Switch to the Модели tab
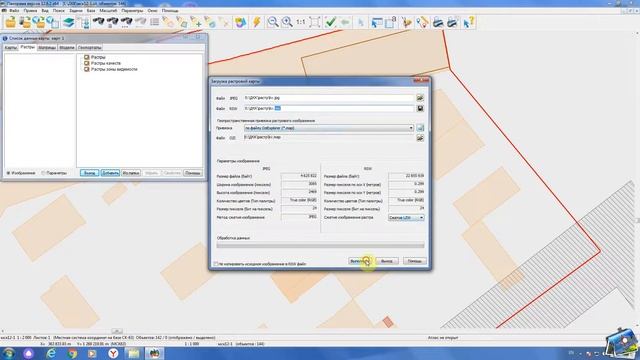This screenshot has width=640, height=360. pyautogui.click(x=67, y=48)
